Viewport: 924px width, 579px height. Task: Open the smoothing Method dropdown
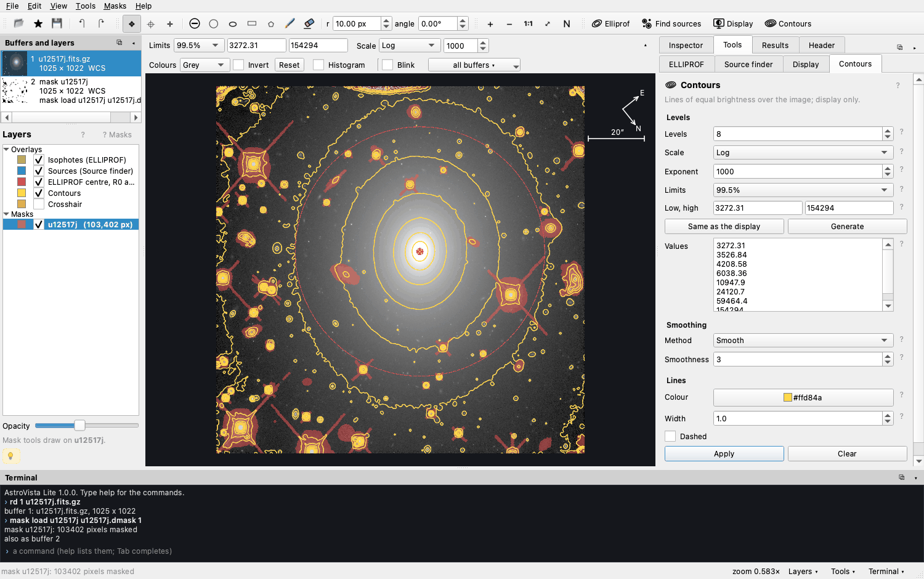(803, 341)
